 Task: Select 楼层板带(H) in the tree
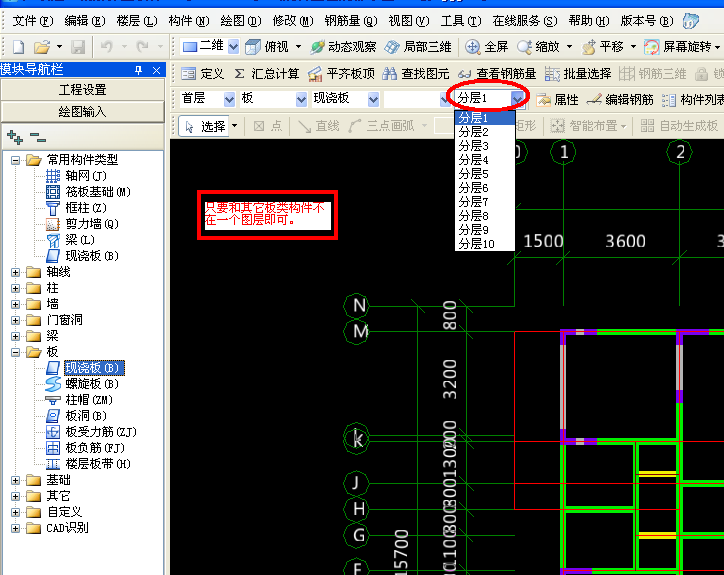pyautogui.click(x=98, y=464)
